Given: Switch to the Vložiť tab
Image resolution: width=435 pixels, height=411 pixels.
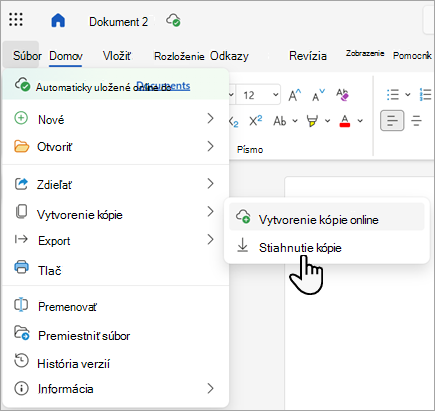Looking at the screenshot, I should (117, 55).
